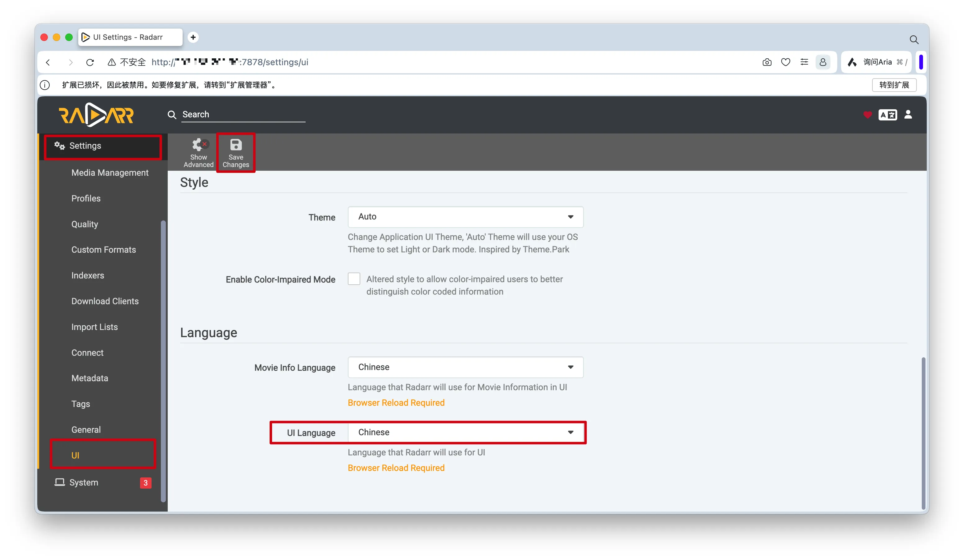The height and width of the screenshot is (560, 964).
Task: Click the 转到扩展 button
Action: pos(894,85)
